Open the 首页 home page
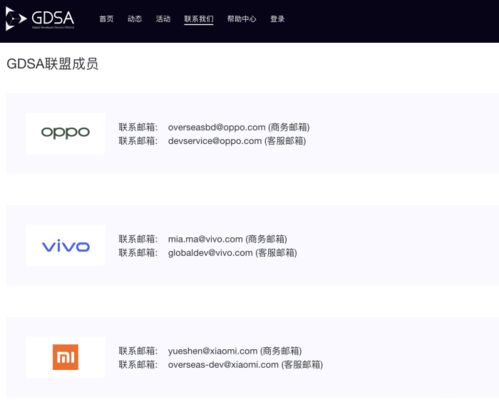This screenshot has height=412, width=499. [x=106, y=19]
